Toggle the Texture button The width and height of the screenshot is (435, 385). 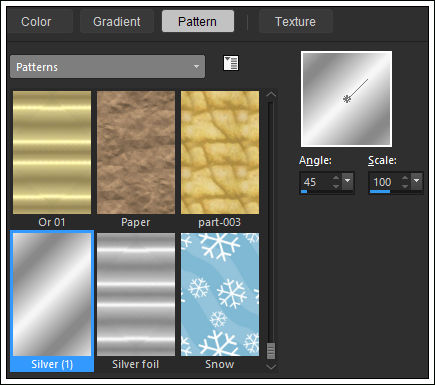coord(295,22)
